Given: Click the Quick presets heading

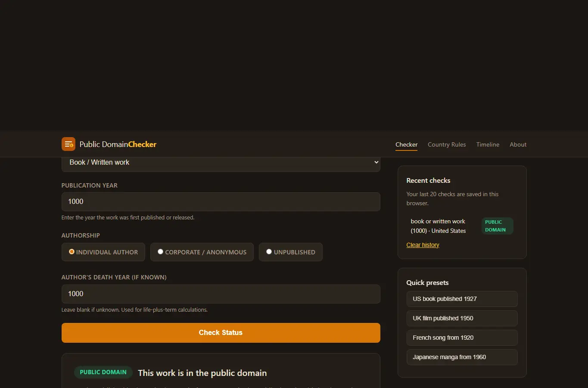Looking at the screenshot, I should coord(427,283).
